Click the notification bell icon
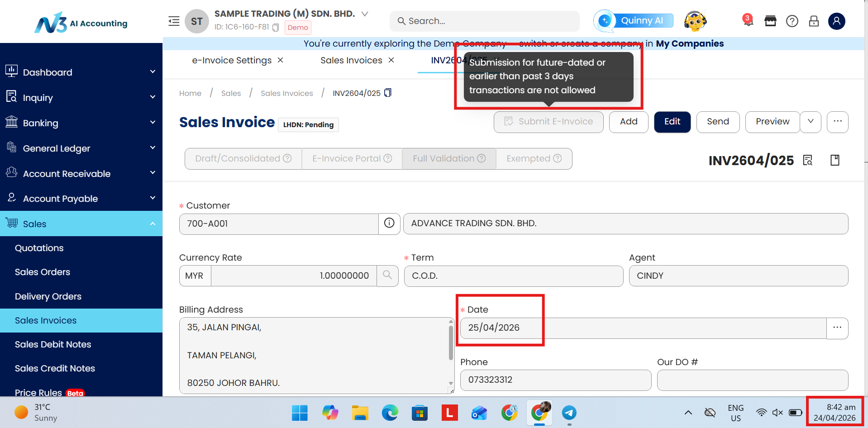This screenshot has height=428, width=868. (748, 21)
